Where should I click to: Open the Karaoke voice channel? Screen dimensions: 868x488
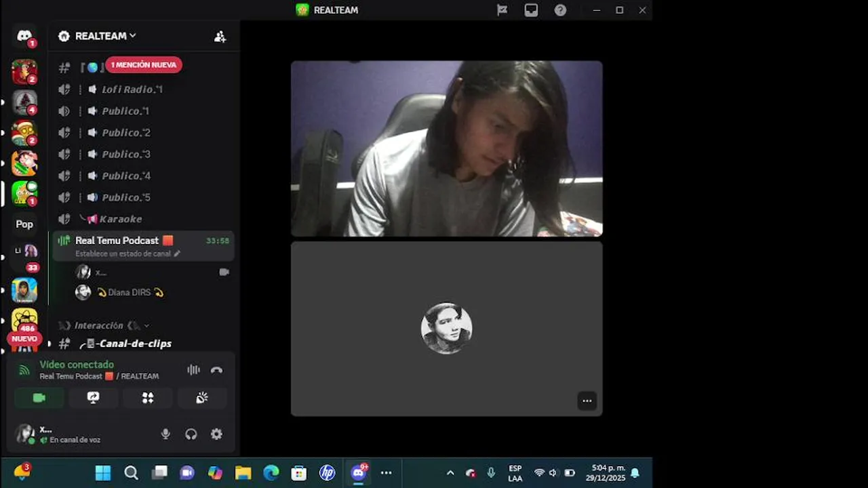coord(144,220)
